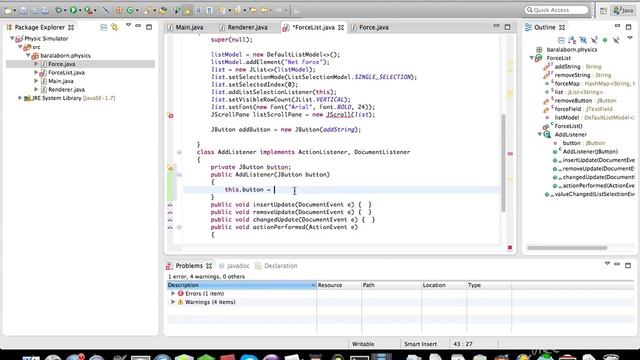Navigate back with the yellow left arrow
This screenshot has width=640, height=360.
point(264,10)
